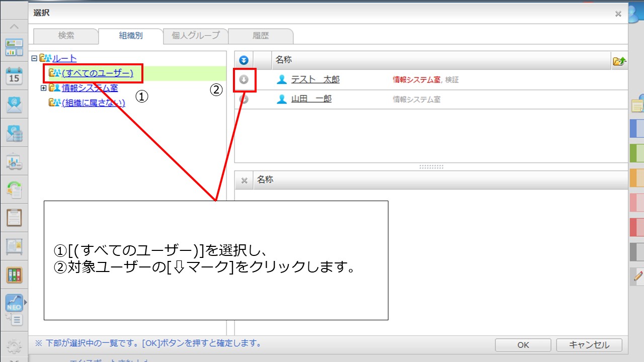Open user link 山田 一郎
This screenshot has width=644, height=362.
(x=311, y=99)
